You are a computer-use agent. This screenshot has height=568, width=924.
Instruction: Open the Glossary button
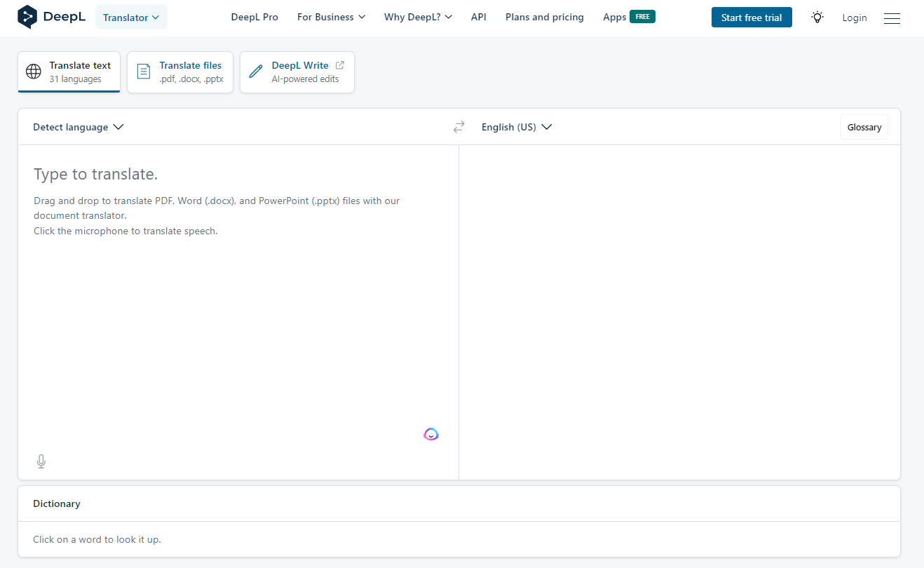tap(864, 127)
